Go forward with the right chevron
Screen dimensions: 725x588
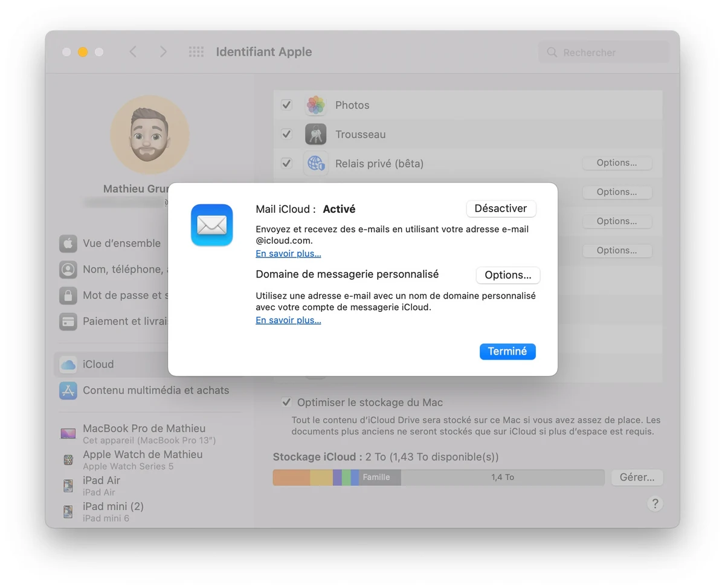point(163,52)
